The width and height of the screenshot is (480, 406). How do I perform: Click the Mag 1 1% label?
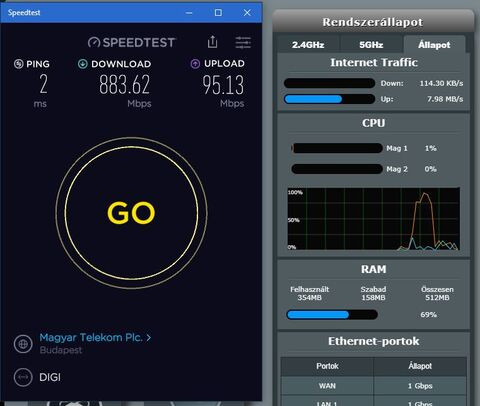tap(411, 148)
